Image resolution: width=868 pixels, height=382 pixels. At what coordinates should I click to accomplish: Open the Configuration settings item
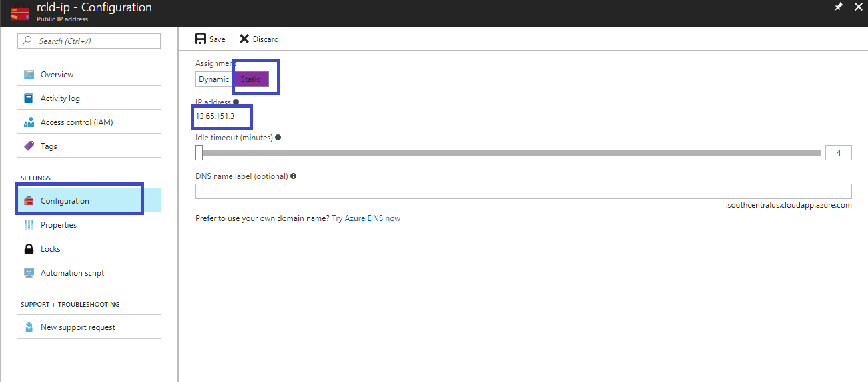(x=65, y=201)
